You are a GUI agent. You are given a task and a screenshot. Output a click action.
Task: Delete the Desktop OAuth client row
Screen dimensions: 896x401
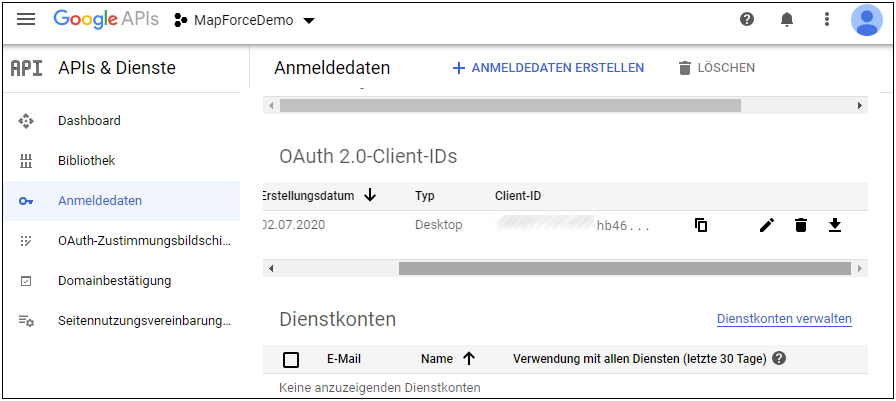801,225
